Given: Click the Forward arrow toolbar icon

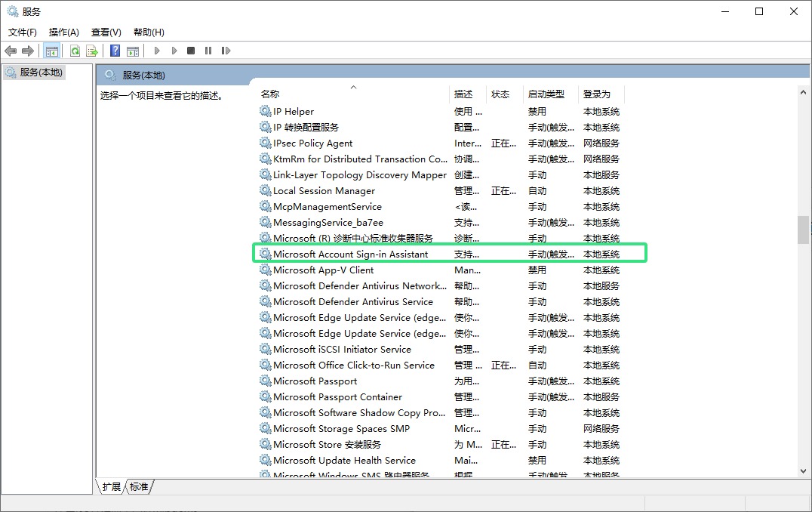Looking at the screenshot, I should pyautogui.click(x=28, y=51).
